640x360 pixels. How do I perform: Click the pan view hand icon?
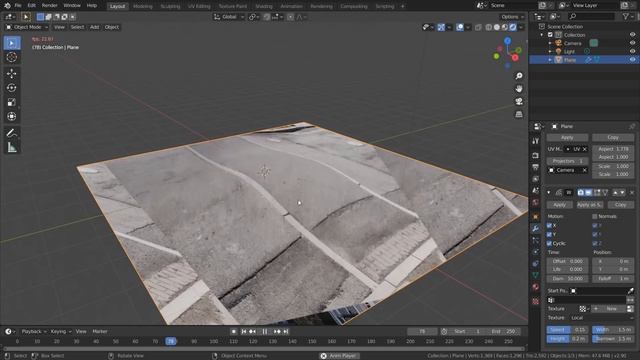coord(519,89)
